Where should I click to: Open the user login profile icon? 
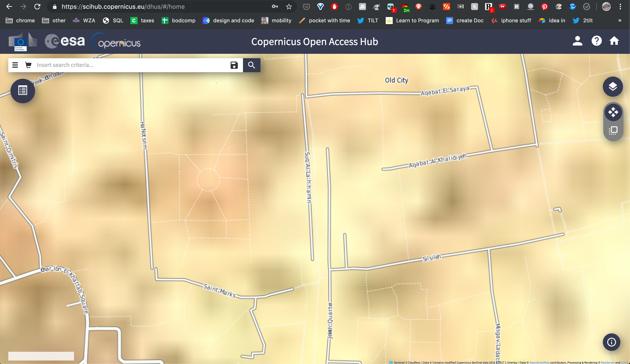point(577,41)
